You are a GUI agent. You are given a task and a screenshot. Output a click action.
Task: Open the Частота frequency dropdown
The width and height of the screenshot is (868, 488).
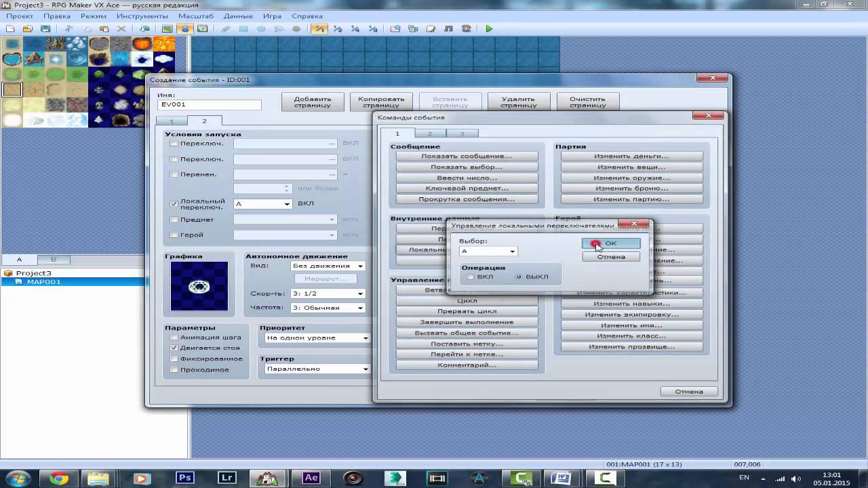tap(328, 308)
